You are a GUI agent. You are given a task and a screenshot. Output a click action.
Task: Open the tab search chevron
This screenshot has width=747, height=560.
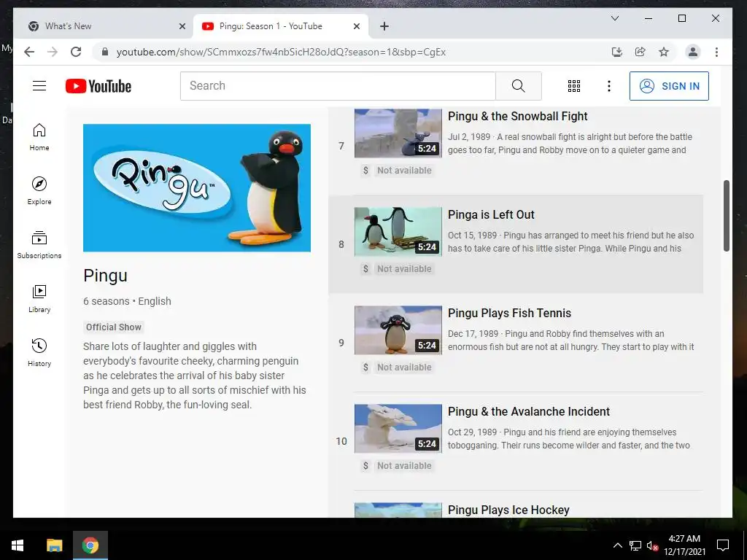(615, 18)
